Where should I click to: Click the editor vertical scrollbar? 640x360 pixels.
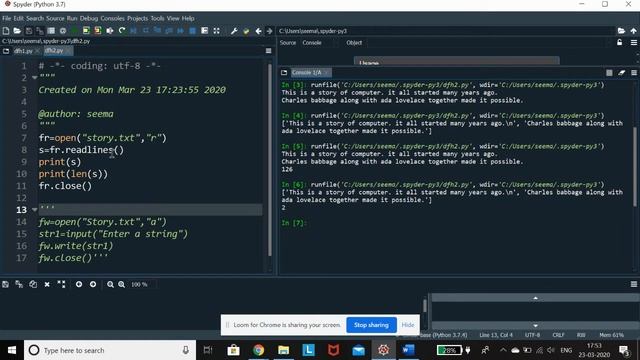(270, 160)
